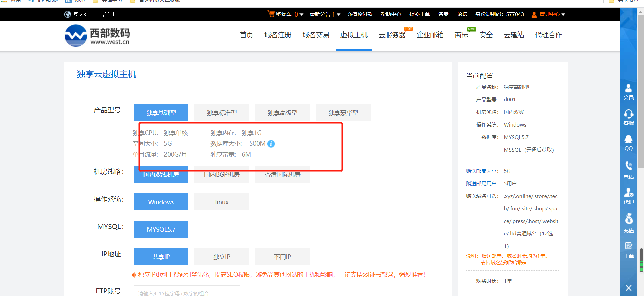Go to the 首页 nav item
This screenshot has width=644, height=296.
[246, 35]
